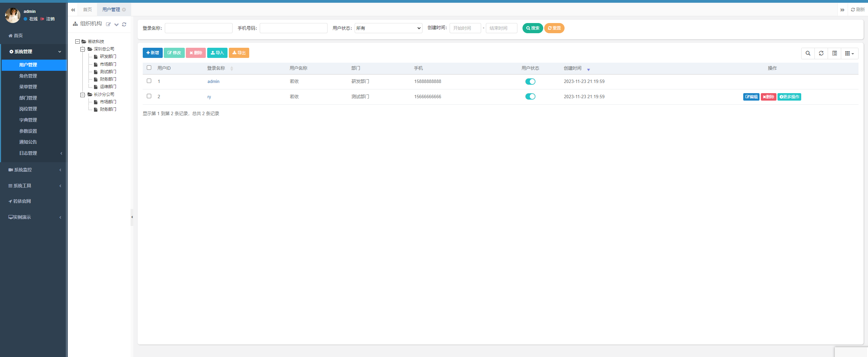Open the 若依官网 link
This screenshot has height=357, width=868.
20,201
